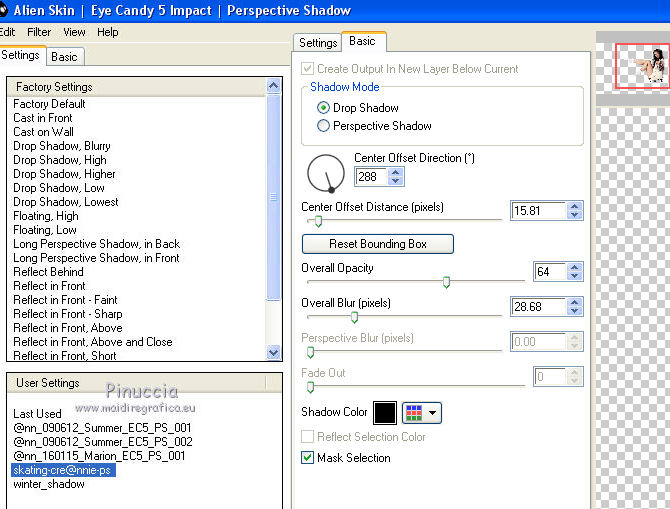Select the left Settings tab
670x509 pixels.
(21, 55)
